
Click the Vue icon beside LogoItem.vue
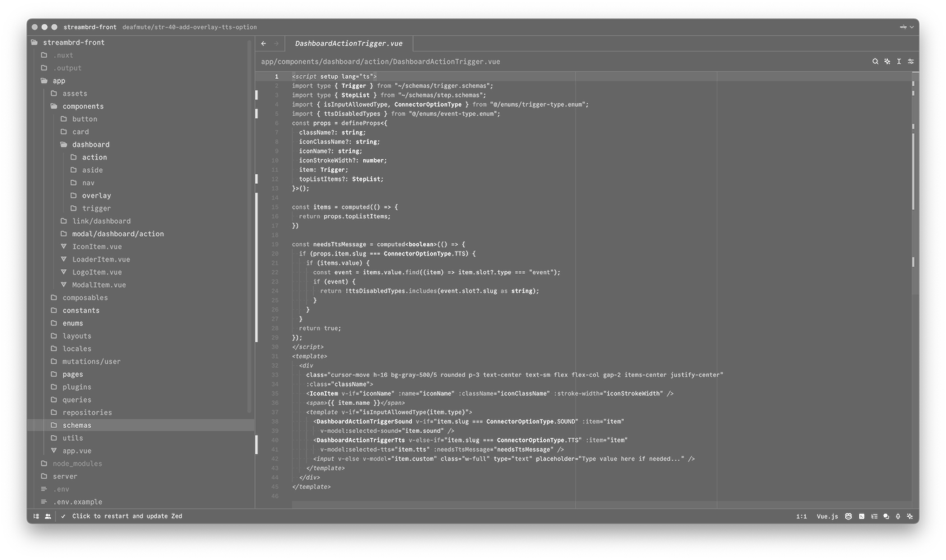point(64,272)
